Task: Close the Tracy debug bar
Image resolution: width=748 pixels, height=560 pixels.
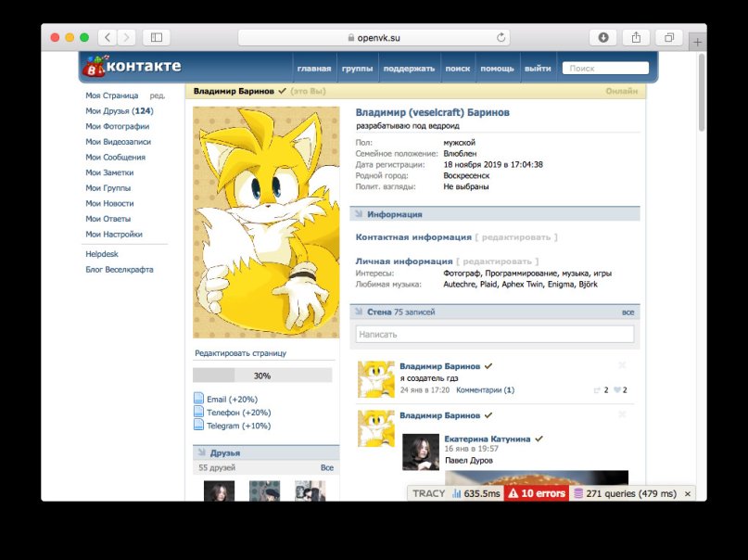Action: (687, 494)
